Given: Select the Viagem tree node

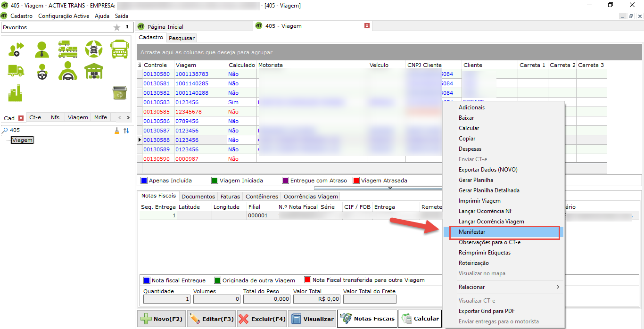Looking at the screenshot, I should click(23, 140).
